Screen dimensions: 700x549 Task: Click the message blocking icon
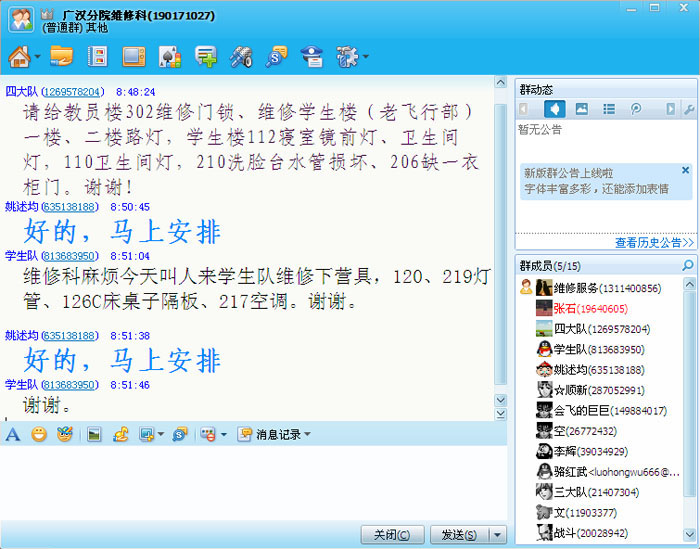[208, 434]
